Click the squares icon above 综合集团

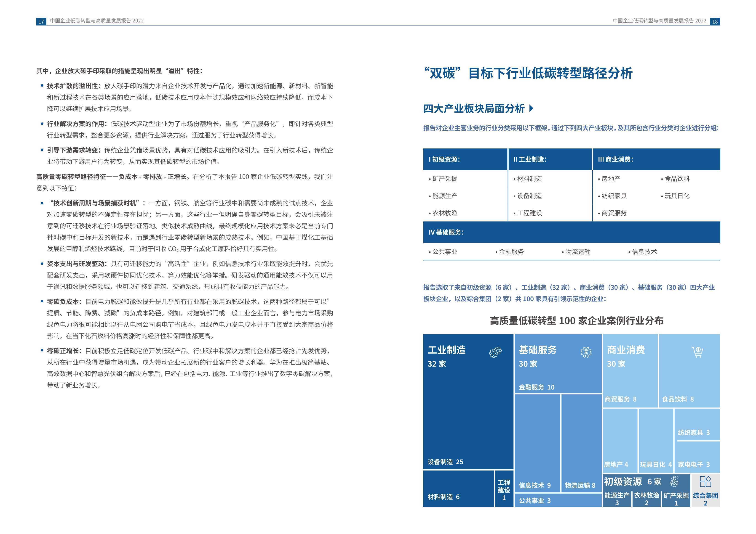tap(705, 481)
